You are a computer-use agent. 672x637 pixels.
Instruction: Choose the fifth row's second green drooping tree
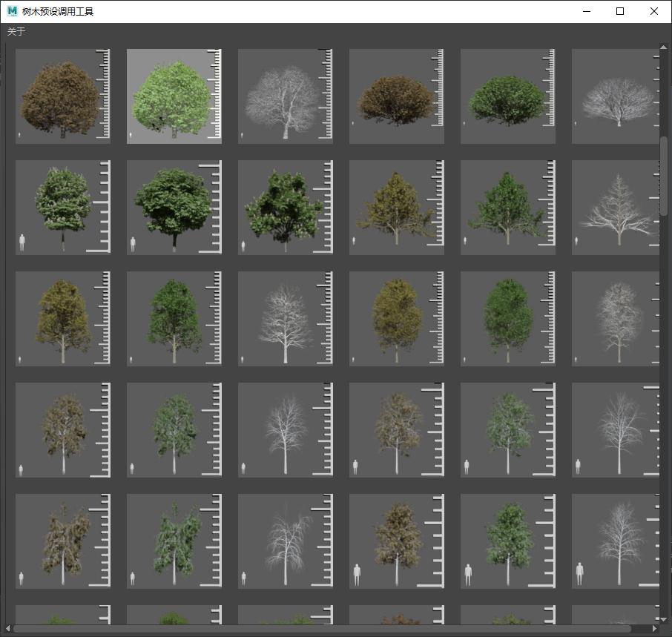pos(174,541)
